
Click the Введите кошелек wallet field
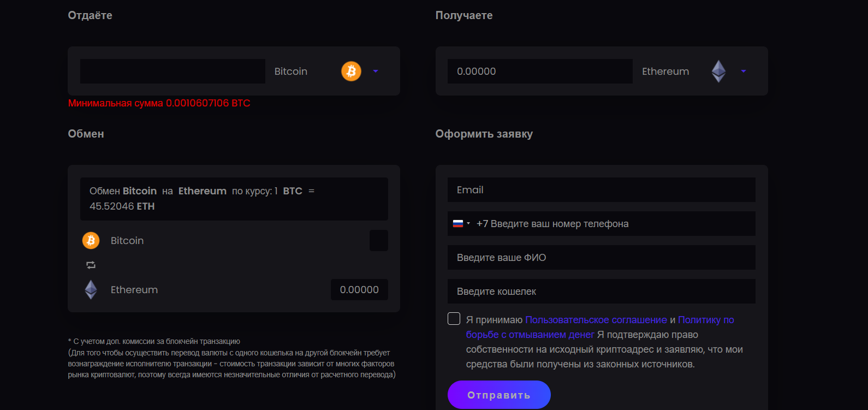tap(602, 291)
